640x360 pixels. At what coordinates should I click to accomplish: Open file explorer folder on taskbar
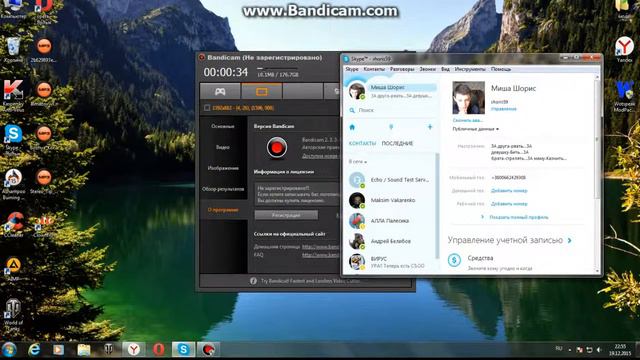coord(84,350)
